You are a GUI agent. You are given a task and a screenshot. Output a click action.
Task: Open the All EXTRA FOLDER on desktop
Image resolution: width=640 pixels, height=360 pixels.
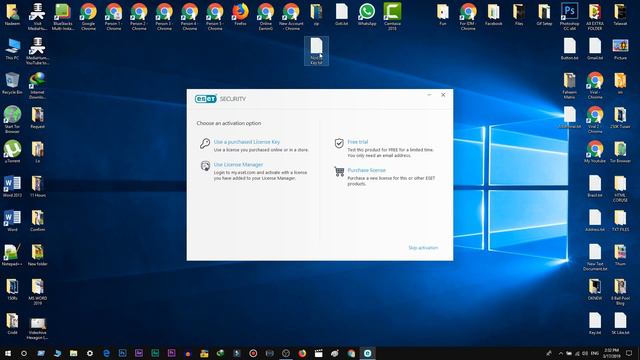click(595, 16)
